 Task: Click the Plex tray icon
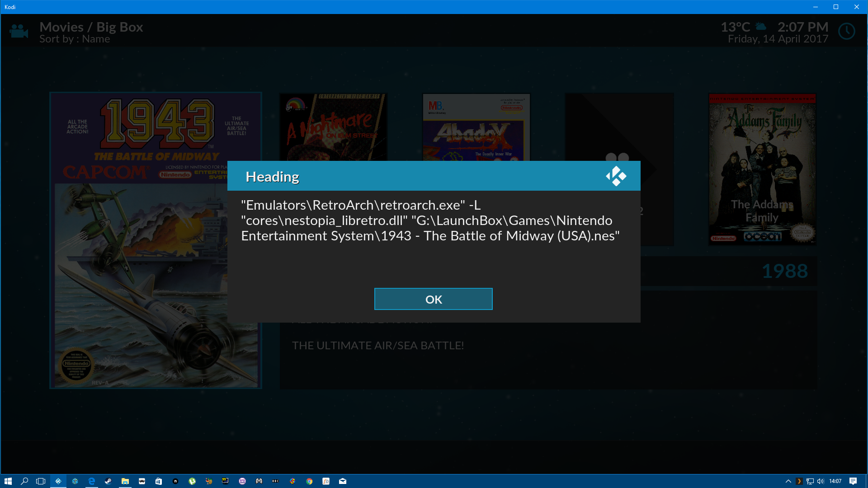799,481
